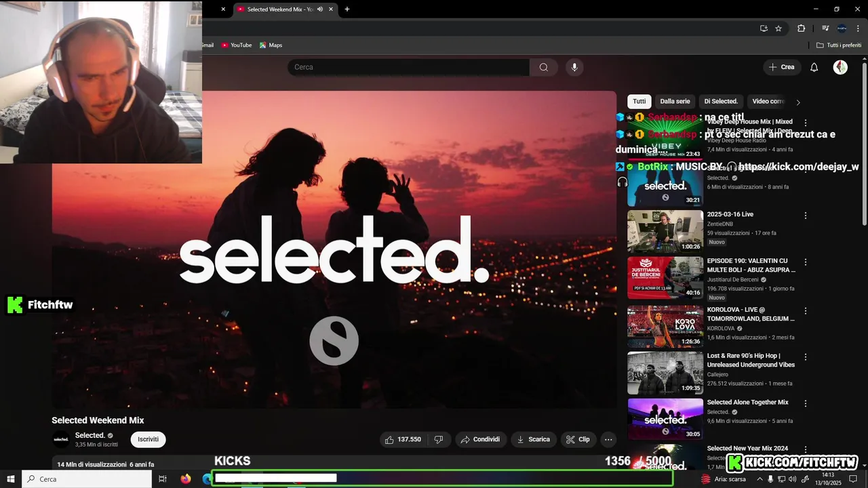Open Chrome profile avatar
This screenshot has height=488, width=868.
(842, 28)
